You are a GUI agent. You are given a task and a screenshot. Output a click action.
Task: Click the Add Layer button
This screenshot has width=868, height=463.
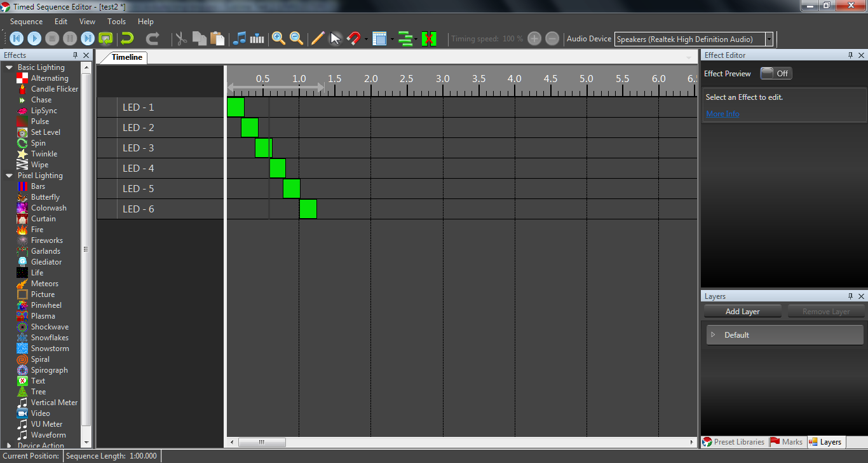(742, 312)
